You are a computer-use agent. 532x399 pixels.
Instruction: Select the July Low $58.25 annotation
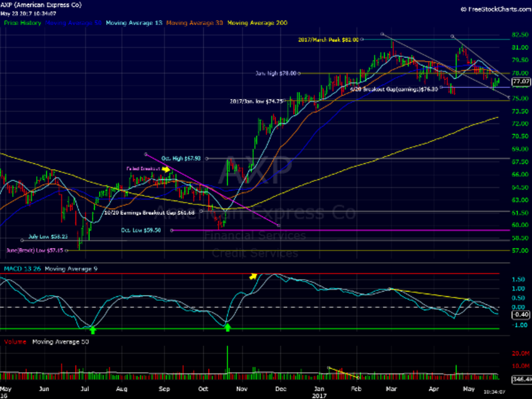click(x=48, y=237)
